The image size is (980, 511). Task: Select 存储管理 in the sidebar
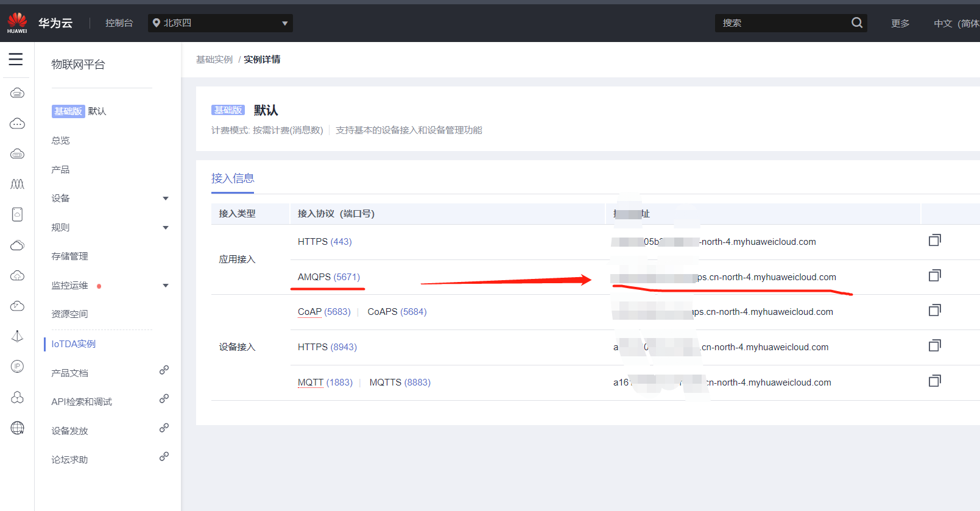(x=69, y=256)
